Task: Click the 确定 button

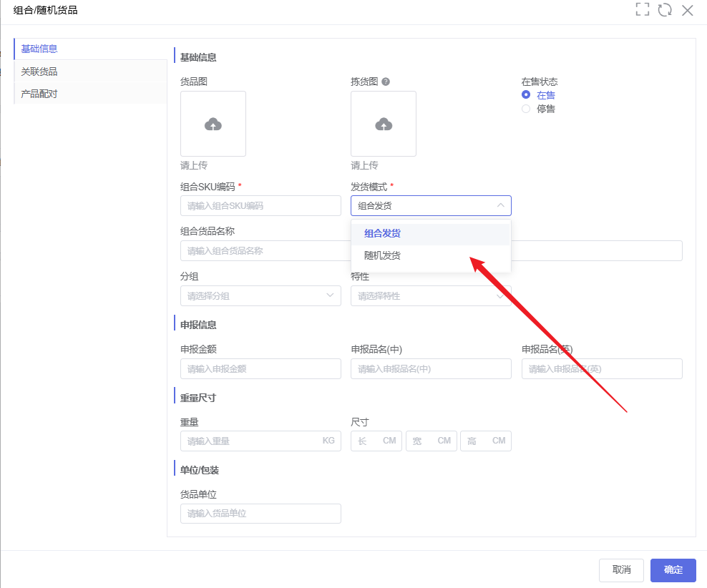Action: (x=673, y=570)
